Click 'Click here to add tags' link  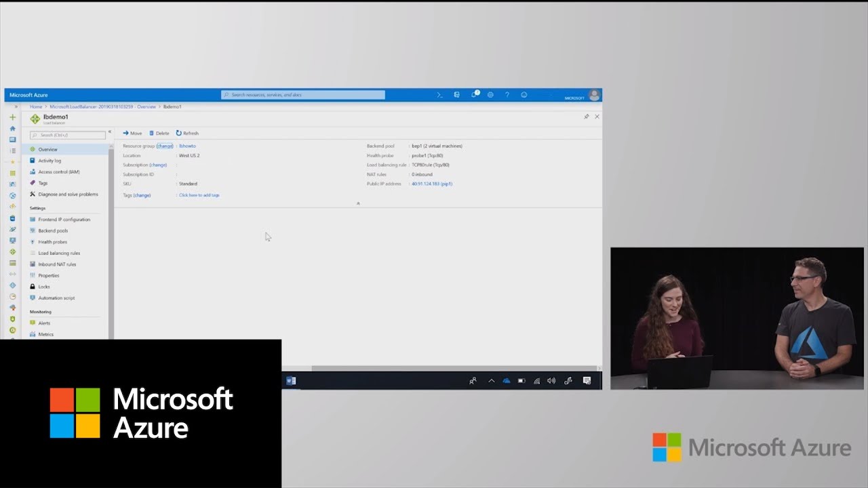click(199, 195)
